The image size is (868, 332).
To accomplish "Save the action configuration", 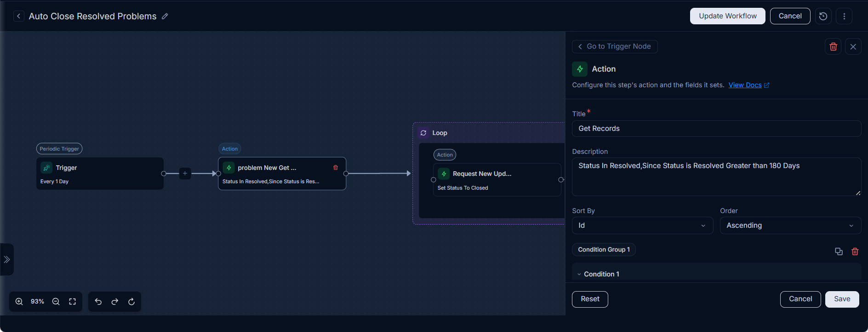I will (x=842, y=299).
